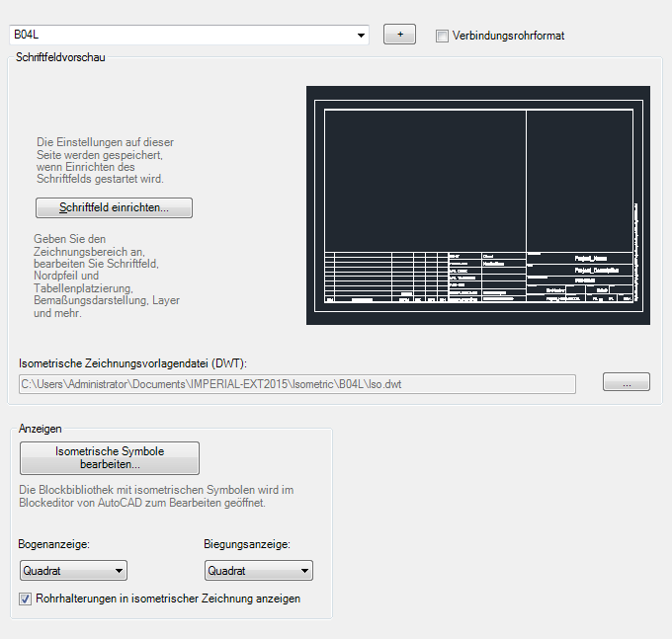Open the Biegungsanzeige dropdown

[x=259, y=571]
